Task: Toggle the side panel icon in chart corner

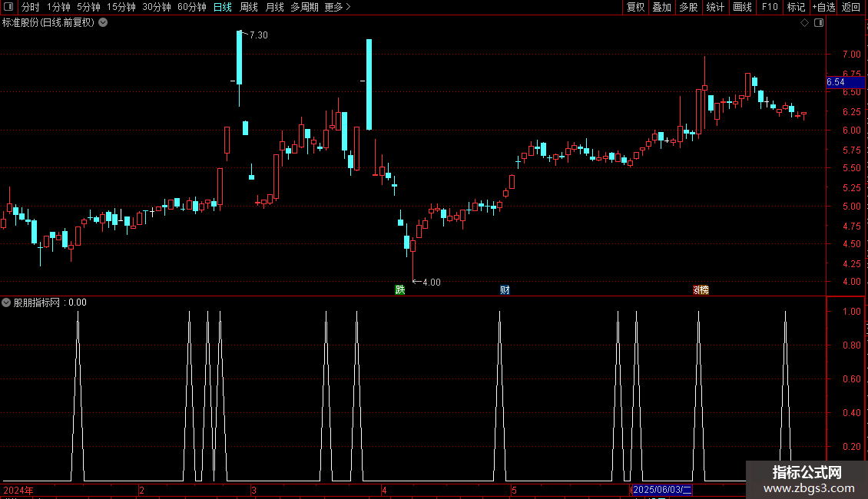Action: [x=819, y=23]
